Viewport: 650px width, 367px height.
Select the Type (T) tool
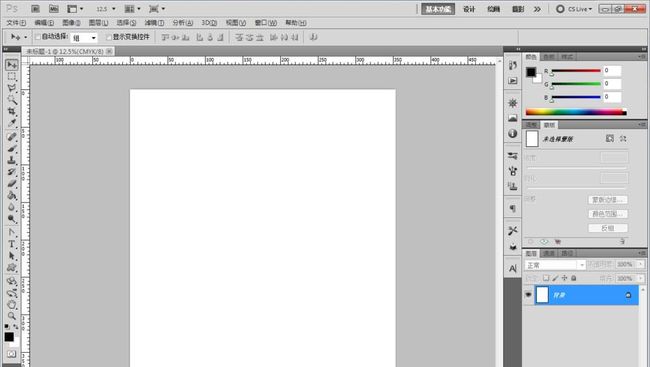pos(12,244)
